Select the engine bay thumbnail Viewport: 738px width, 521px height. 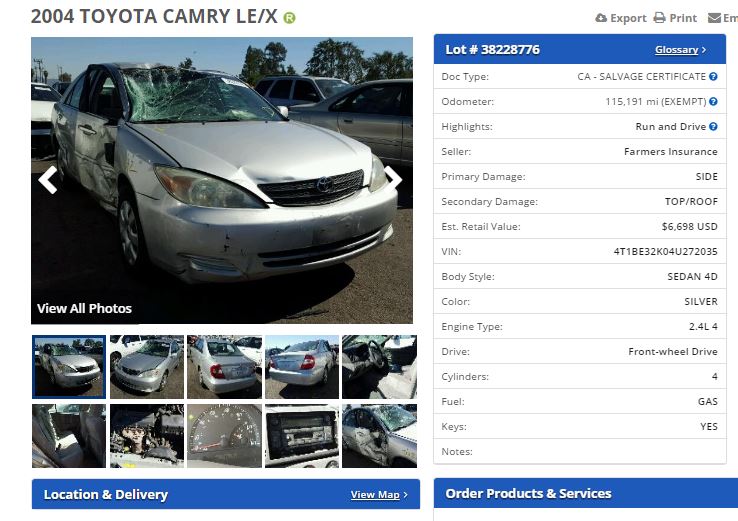click(147, 436)
